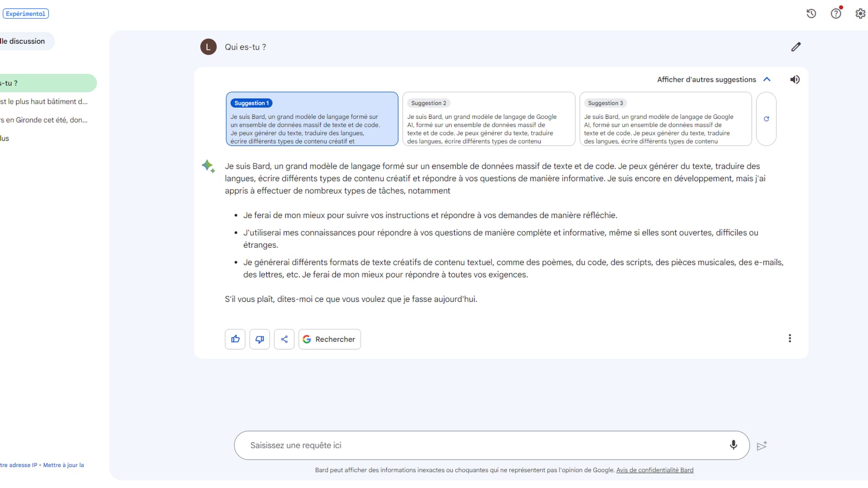Open the help icon with notification dot

tap(836, 13)
